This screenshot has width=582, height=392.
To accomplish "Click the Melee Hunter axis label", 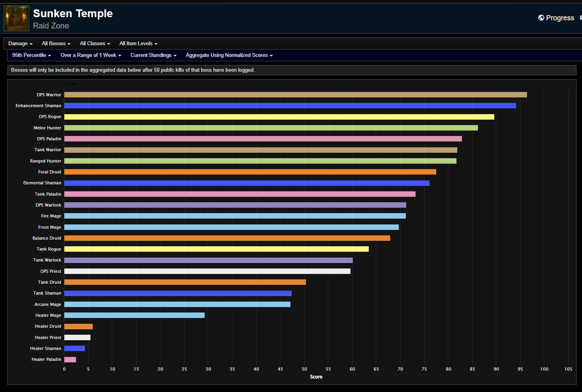I will [x=47, y=128].
